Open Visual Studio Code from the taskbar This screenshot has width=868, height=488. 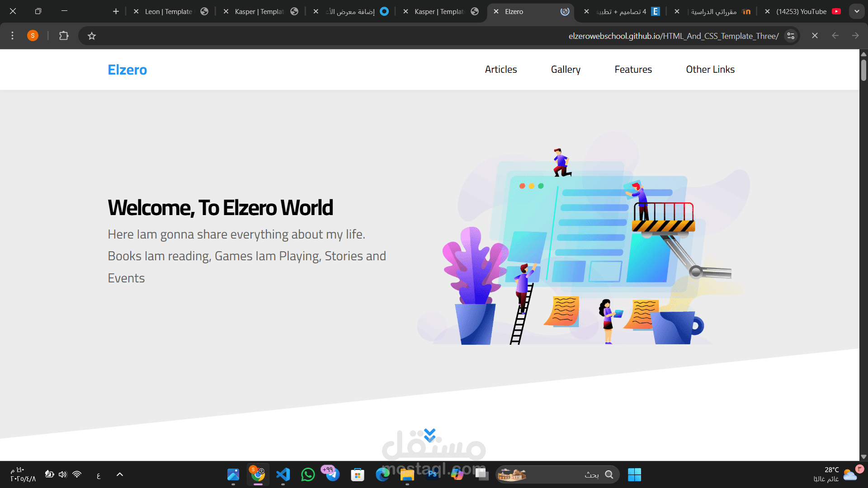click(x=283, y=474)
